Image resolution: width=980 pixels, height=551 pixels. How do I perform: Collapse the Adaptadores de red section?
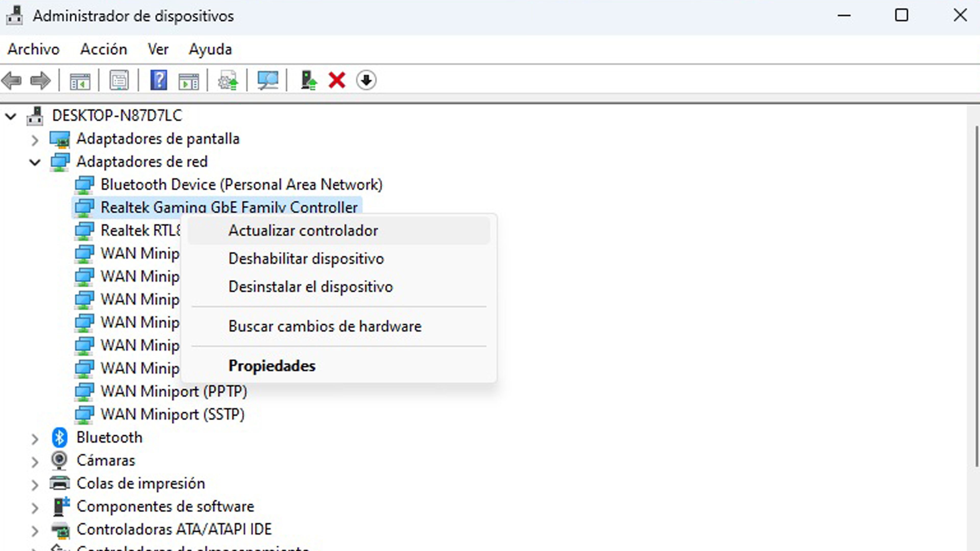pos(34,161)
